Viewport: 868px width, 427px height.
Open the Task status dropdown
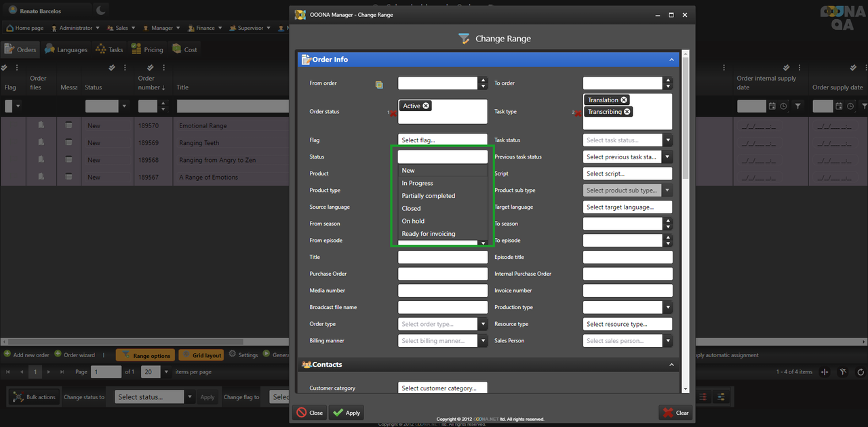click(x=667, y=140)
